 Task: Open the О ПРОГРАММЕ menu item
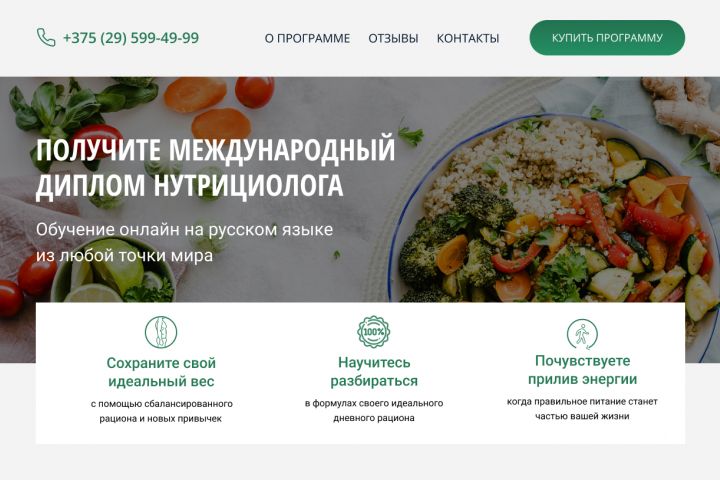tap(307, 38)
